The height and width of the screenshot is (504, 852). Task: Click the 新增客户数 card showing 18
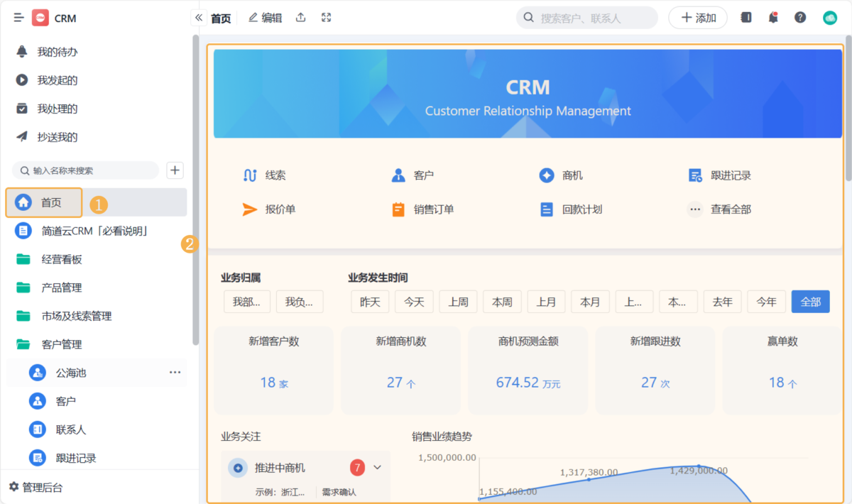pos(274,371)
